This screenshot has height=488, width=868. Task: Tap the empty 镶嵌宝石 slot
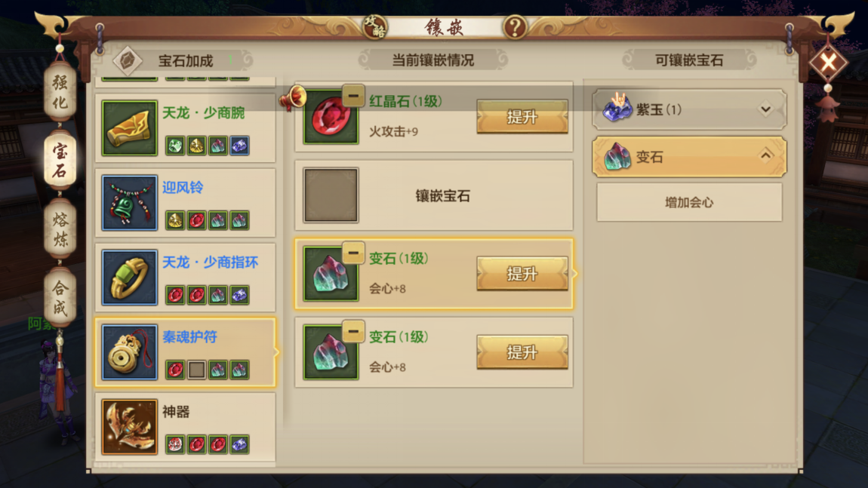click(331, 195)
